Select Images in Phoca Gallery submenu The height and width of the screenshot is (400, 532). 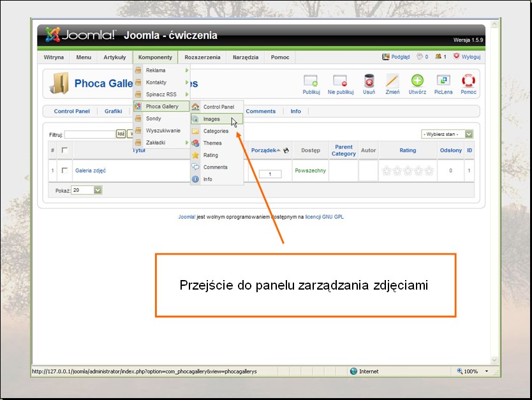click(x=211, y=119)
